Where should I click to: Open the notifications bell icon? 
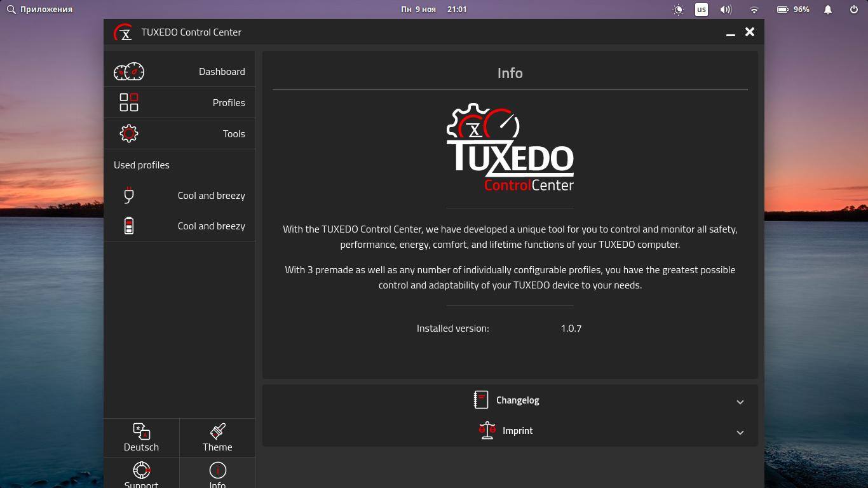pyautogui.click(x=828, y=10)
